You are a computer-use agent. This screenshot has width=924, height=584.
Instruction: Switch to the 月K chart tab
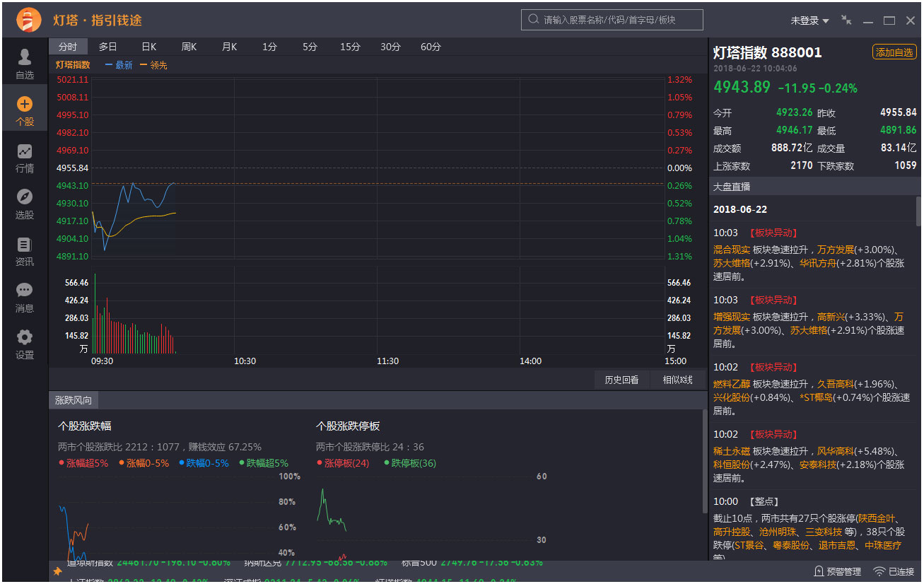click(230, 47)
